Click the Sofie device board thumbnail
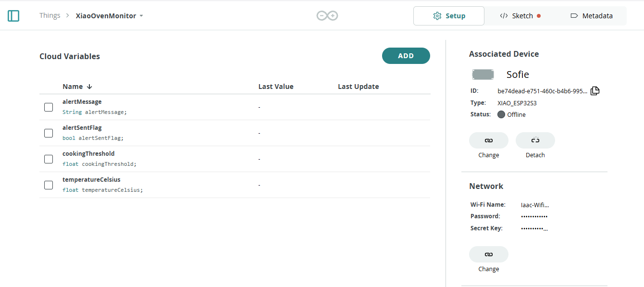 (x=483, y=75)
